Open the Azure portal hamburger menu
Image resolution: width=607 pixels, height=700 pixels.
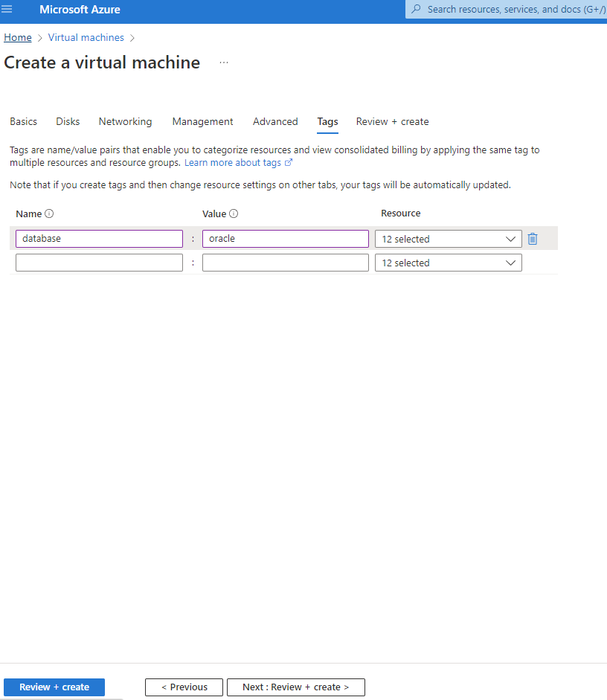tap(7, 10)
